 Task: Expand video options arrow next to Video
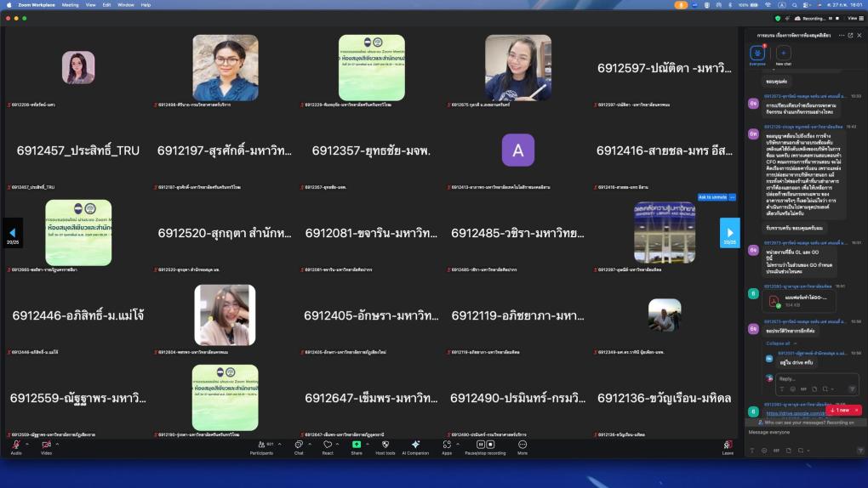[58, 444]
